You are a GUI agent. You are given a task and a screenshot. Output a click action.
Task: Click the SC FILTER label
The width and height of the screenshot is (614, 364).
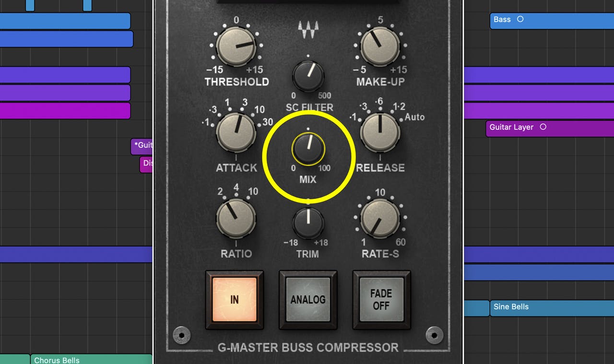309,107
